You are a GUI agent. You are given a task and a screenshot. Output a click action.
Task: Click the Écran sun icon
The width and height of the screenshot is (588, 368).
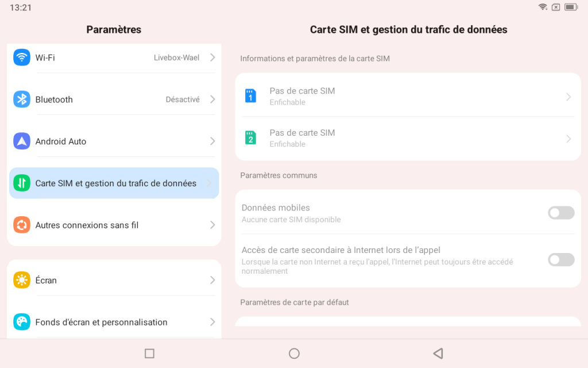click(x=21, y=280)
